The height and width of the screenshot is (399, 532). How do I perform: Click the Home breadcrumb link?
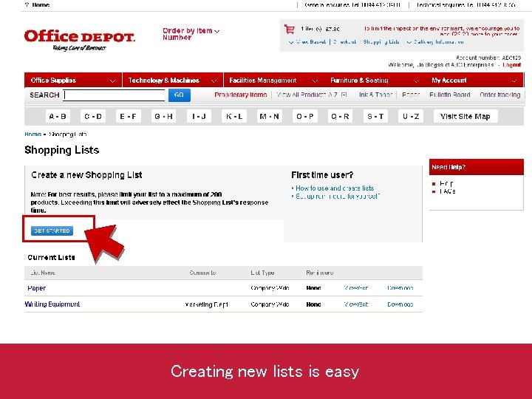[x=33, y=134]
